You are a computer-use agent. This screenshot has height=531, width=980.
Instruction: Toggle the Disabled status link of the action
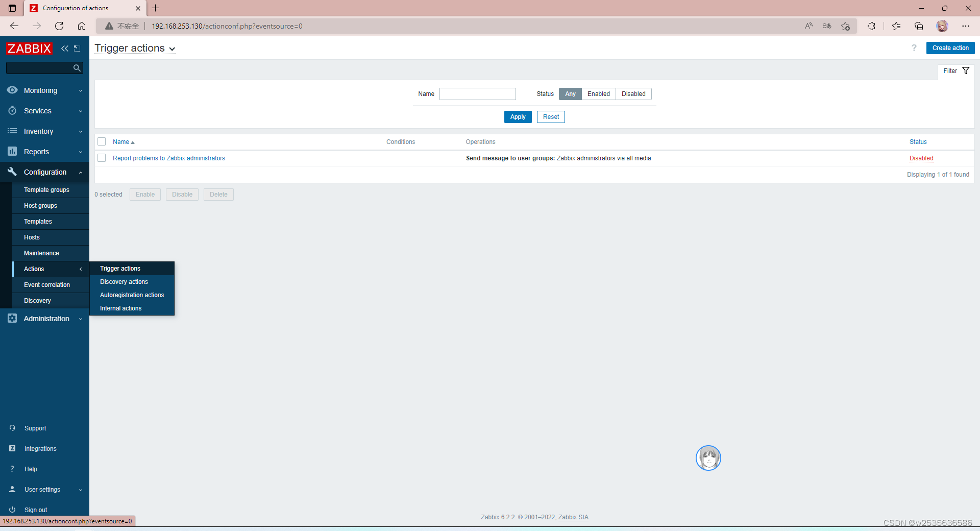point(921,158)
